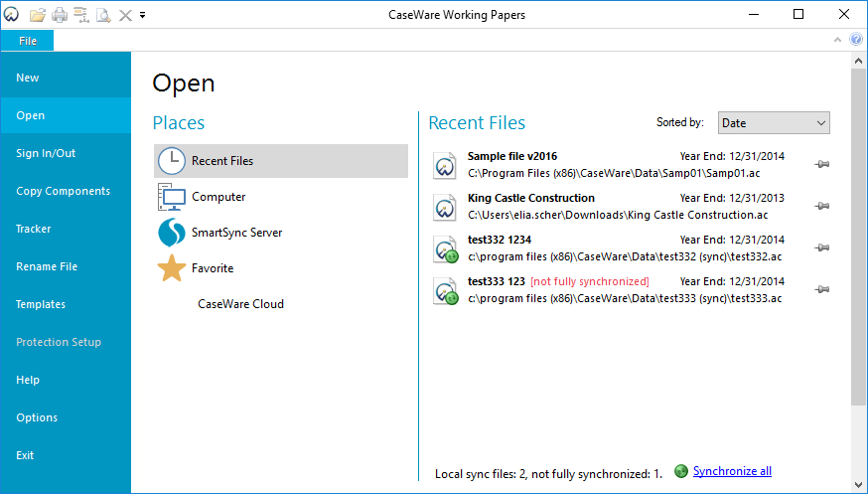Open the test333 123 title
Screen dimensions: 868x494
coord(496,281)
